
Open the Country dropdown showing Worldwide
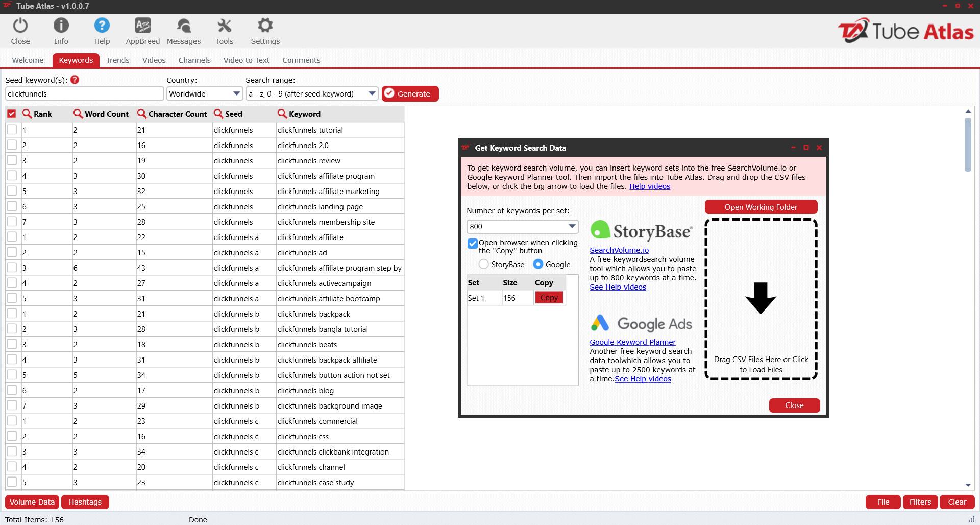point(205,93)
